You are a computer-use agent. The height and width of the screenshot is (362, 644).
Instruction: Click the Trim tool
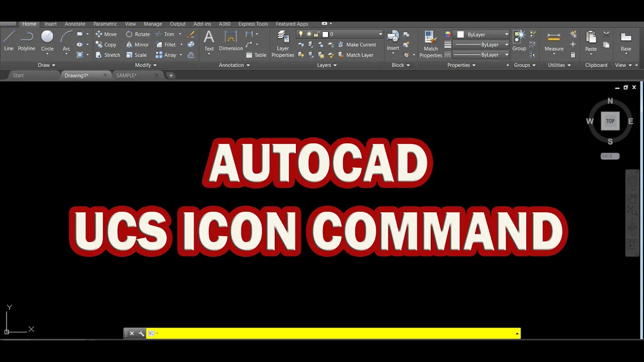(165, 34)
